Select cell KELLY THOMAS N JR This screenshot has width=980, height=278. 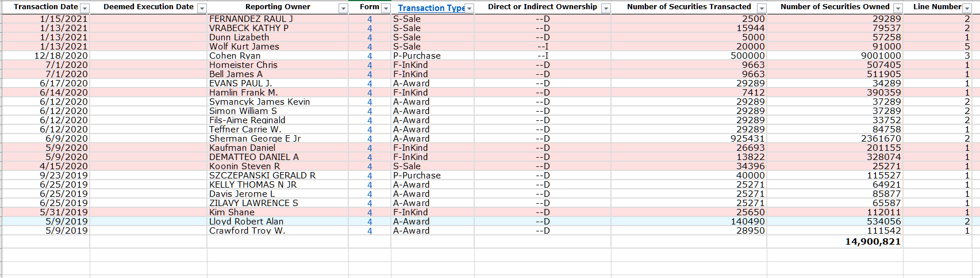click(x=278, y=185)
